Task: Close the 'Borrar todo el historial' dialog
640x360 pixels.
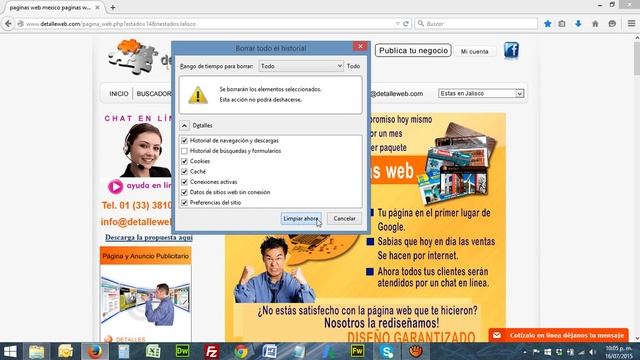Action: [360, 47]
